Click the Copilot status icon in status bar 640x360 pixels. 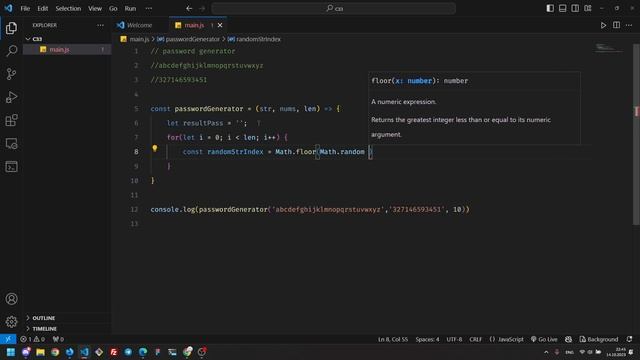tap(569, 339)
